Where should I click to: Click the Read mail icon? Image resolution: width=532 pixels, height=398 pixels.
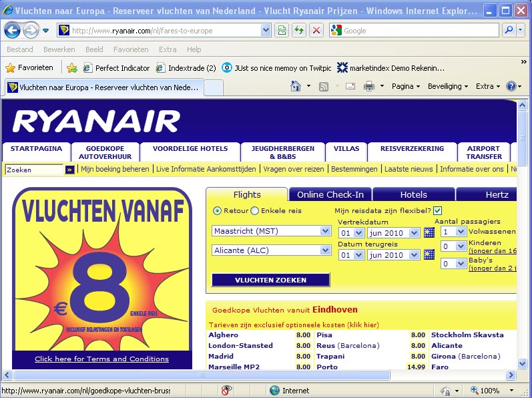point(350,86)
